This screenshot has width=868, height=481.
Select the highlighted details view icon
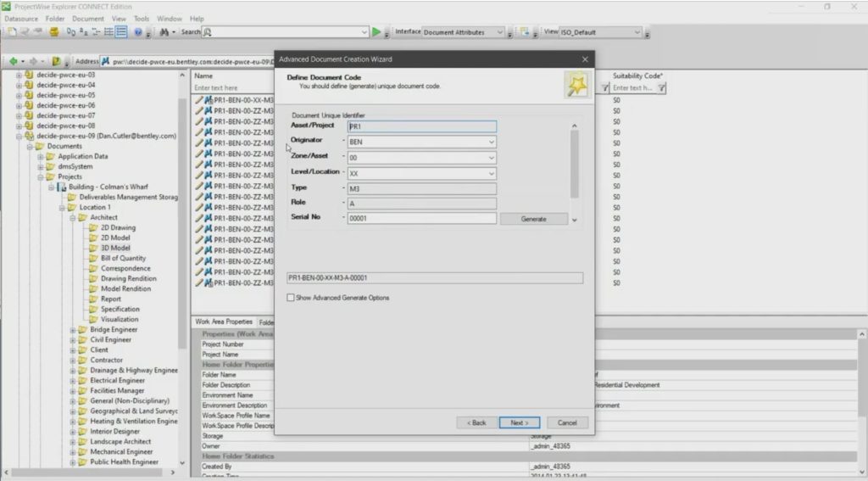[121, 32]
